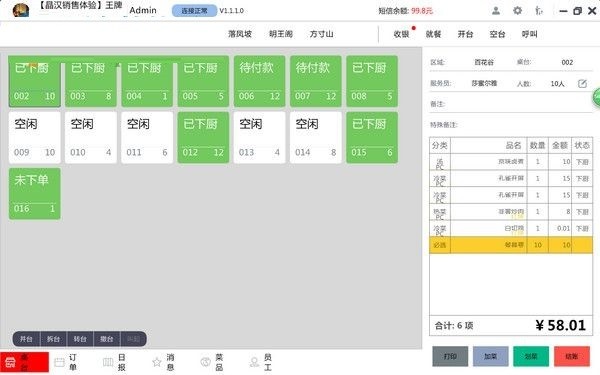Open the 呼叫 call filter

[530, 34]
